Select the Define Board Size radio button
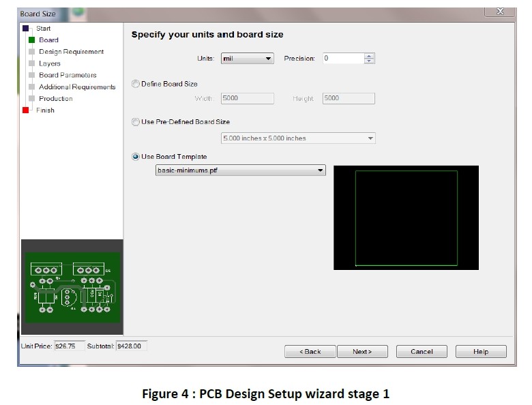The height and width of the screenshot is (405, 532). (135, 84)
